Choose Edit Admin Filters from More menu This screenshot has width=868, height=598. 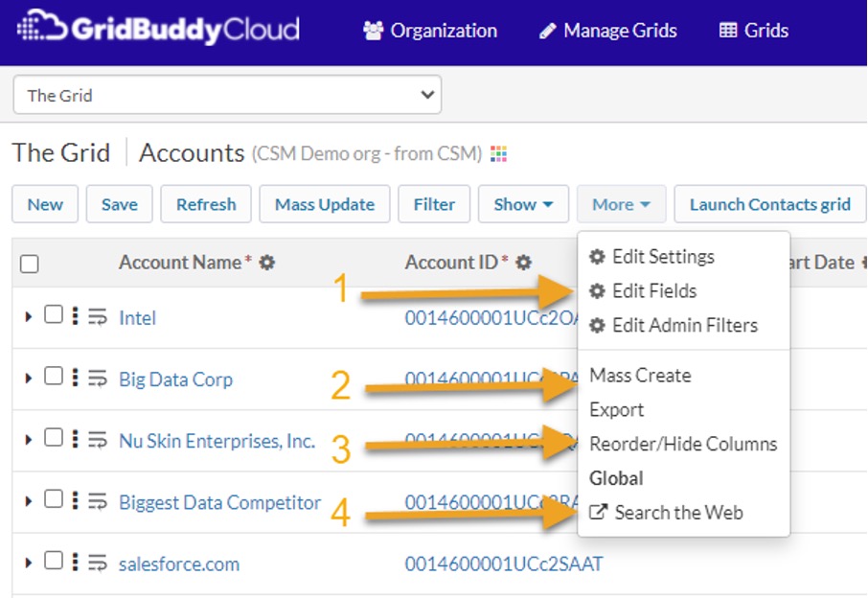pyautogui.click(x=674, y=325)
